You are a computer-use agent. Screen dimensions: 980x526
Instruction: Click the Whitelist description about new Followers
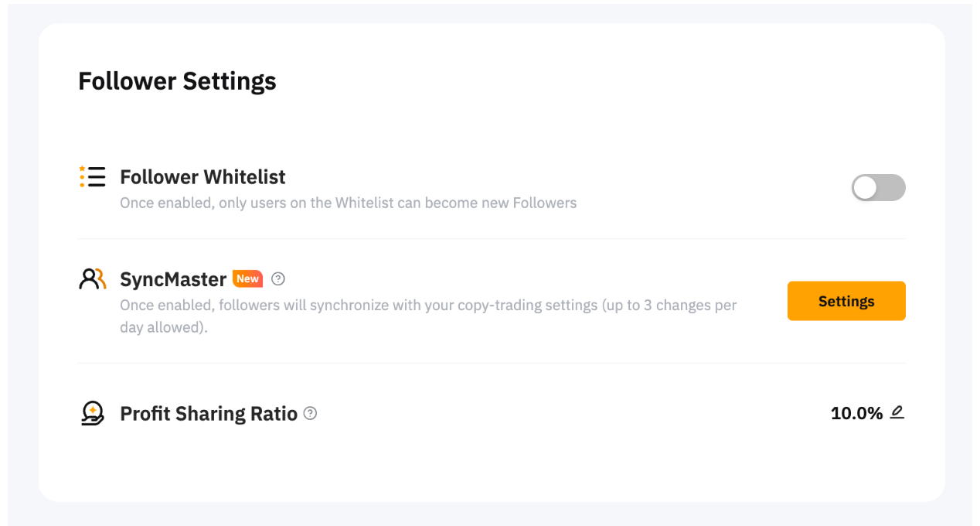click(x=348, y=203)
